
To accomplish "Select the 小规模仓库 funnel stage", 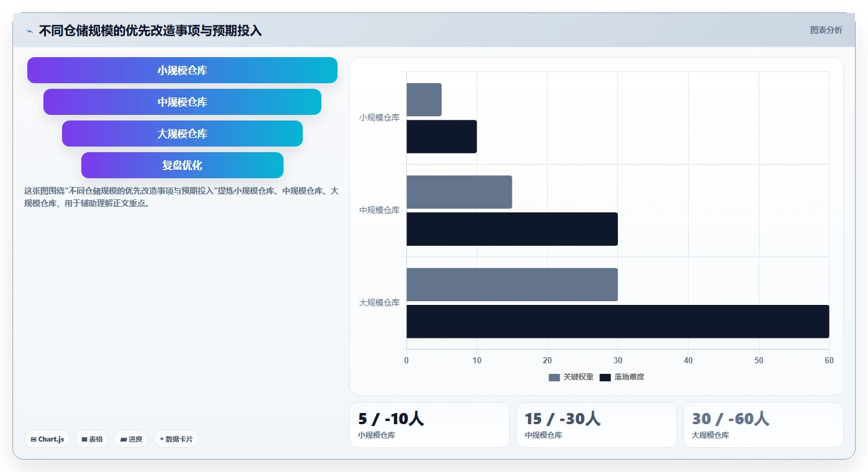I will pos(182,70).
